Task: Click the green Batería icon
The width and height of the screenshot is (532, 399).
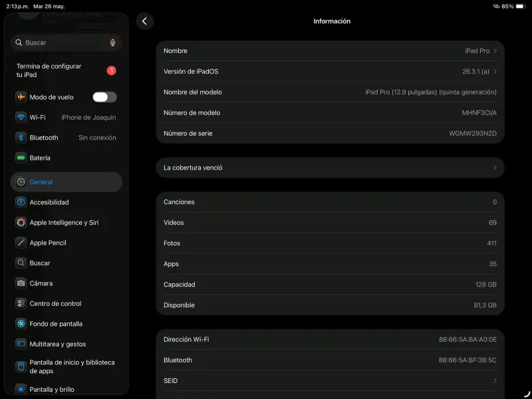Action: coord(21,158)
